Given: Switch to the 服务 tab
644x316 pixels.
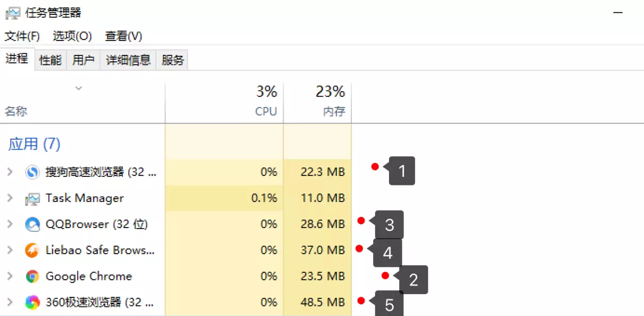Looking at the screenshot, I should coord(172,60).
